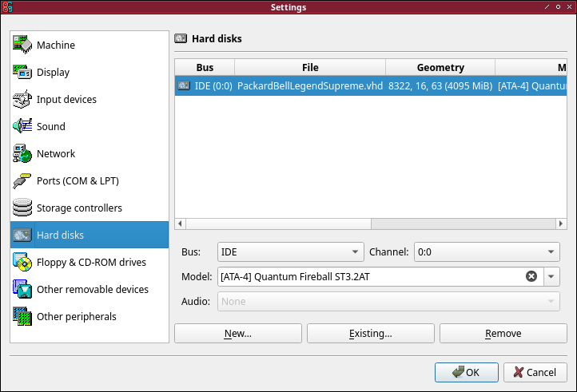Viewport: 577px width, 392px height.
Task: Click the Hard disks header icon
Action: [x=181, y=38]
